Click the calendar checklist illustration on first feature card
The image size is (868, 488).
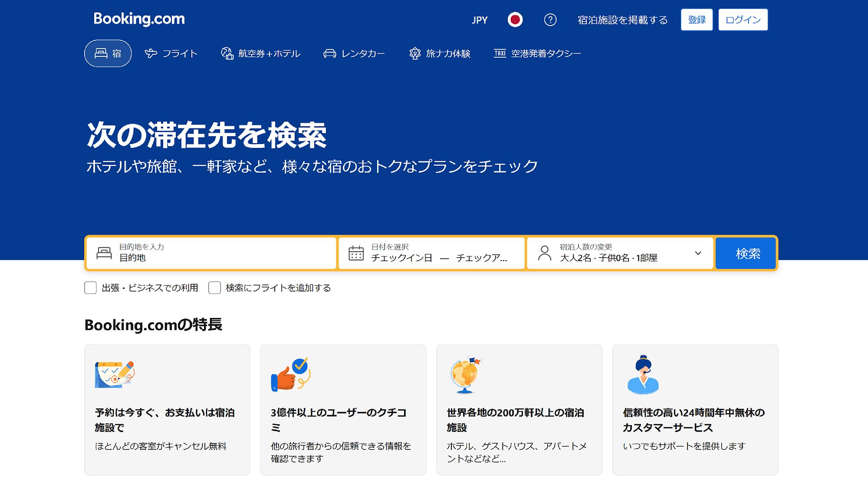(x=115, y=375)
